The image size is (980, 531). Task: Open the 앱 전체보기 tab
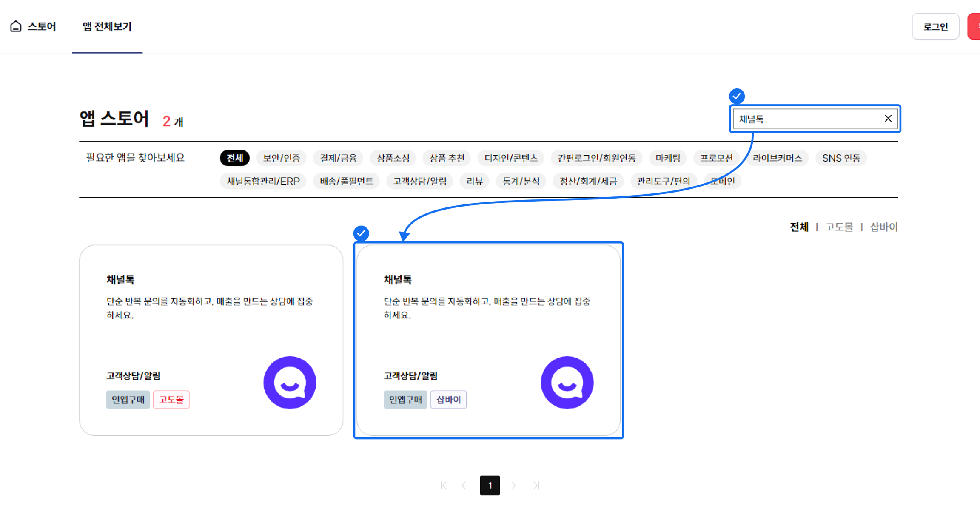(x=107, y=26)
